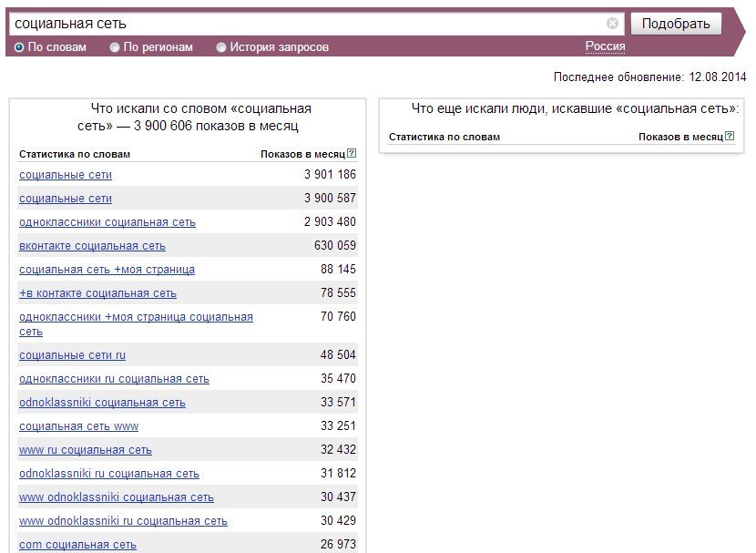Open 'www odnoklassniki ru социальная сеть' link

pos(123,521)
